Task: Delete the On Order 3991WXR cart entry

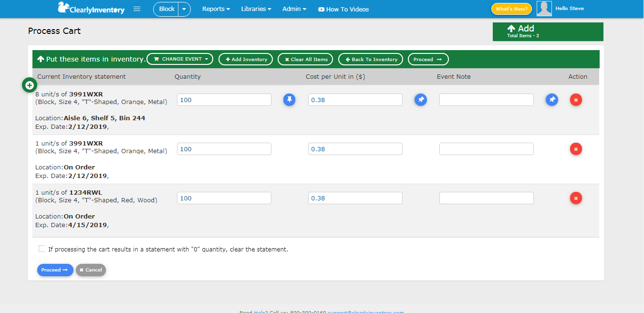Action: click(576, 149)
